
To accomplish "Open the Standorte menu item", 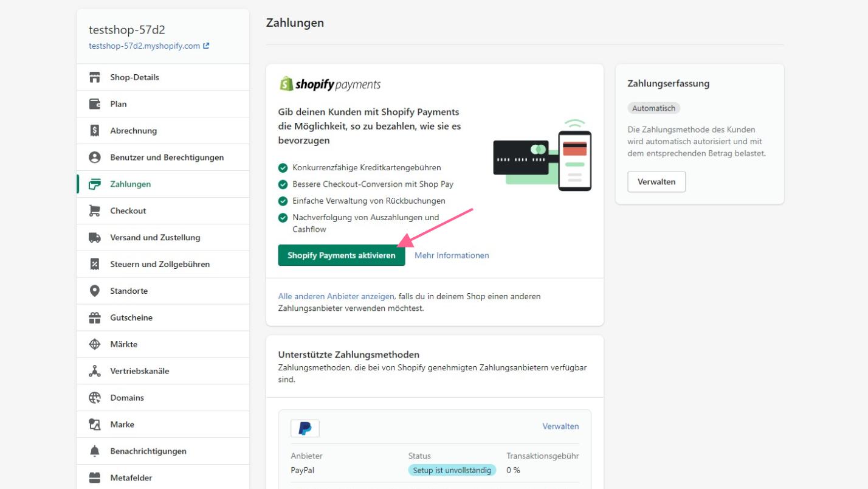I will click(163, 291).
